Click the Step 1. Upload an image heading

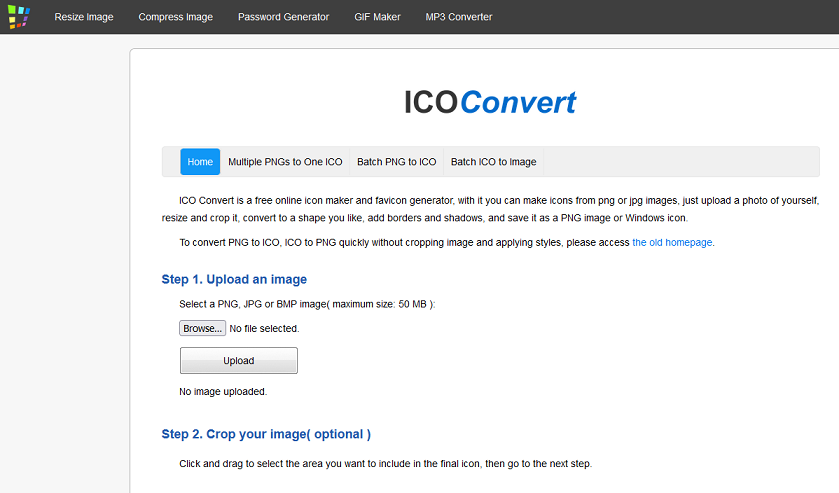(234, 279)
